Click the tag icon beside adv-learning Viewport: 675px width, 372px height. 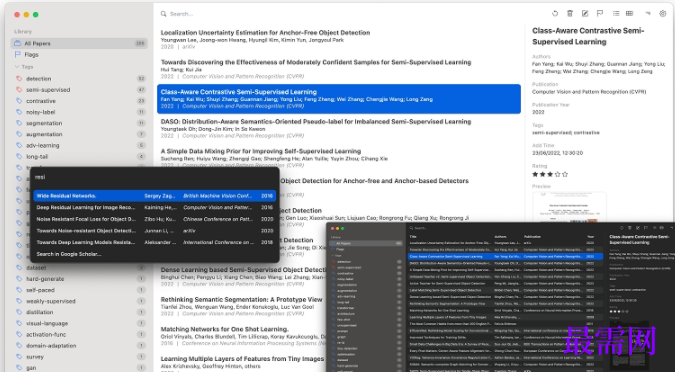pyautogui.click(x=19, y=146)
